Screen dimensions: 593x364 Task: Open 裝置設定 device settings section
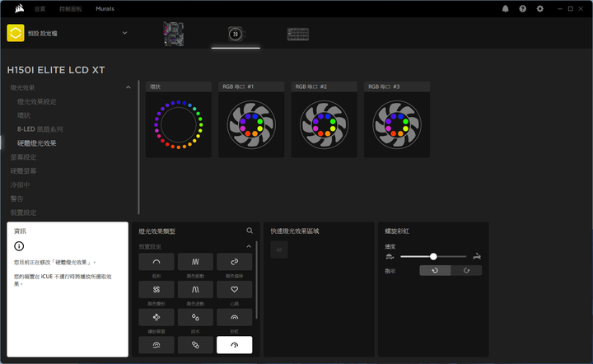point(23,212)
